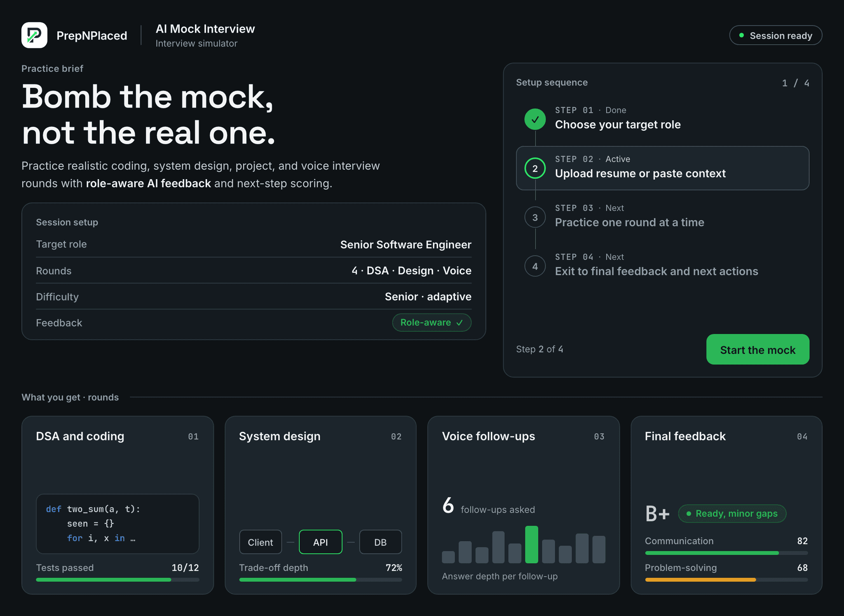This screenshot has height=616, width=844.
Task: Click the Session ready status pill
Action: tap(776, 35)
